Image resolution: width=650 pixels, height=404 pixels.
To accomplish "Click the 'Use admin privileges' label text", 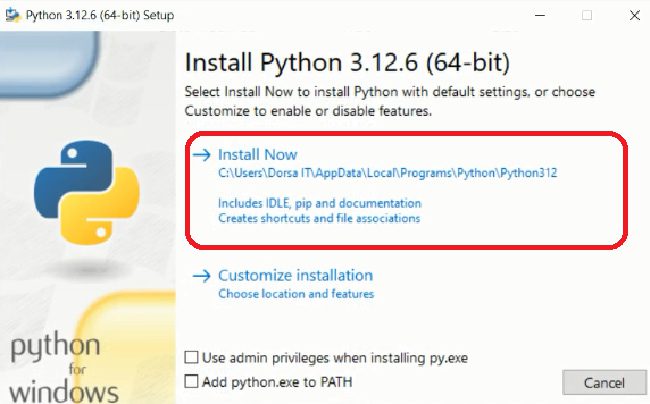I will click(x=335, y=358).
